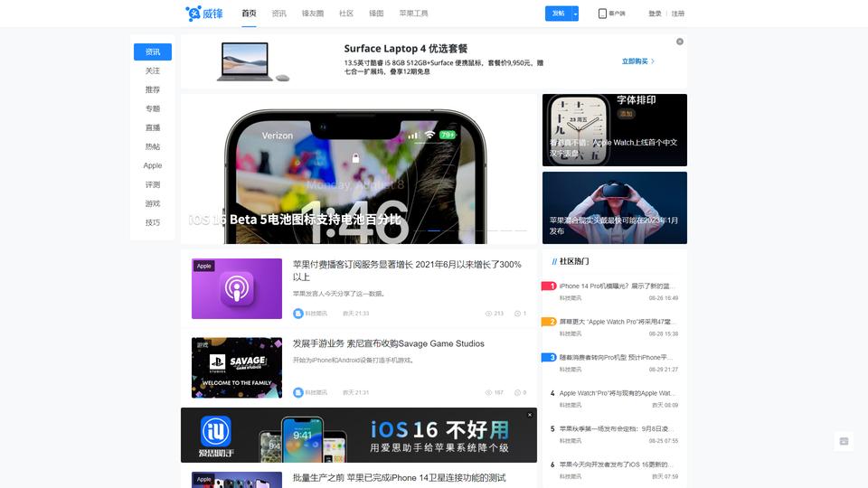Image resolution: width=868 pixels, height=488 pixels.
Task: Close the iOS 16 不好用 ad banner
Action: (x=530, y=415)
